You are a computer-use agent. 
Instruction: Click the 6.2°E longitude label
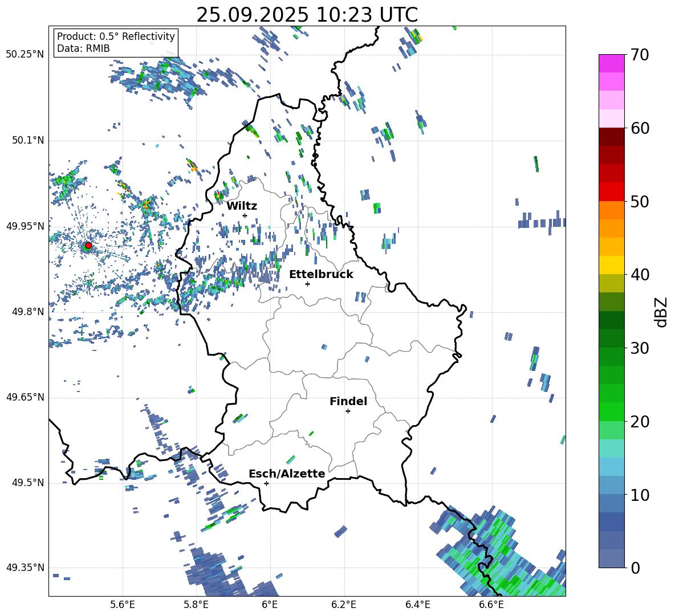click(x=344, y=605)
